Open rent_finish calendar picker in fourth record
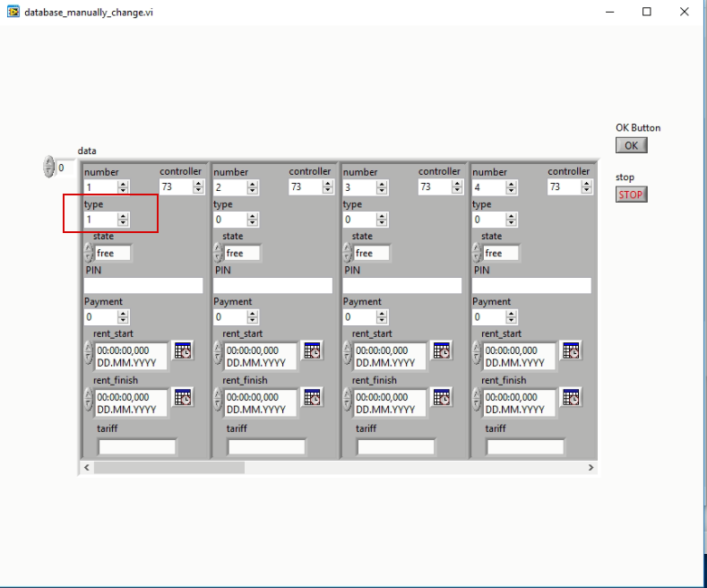The height and width of the screenshot is (588, 707). pyautogui.click(x=571, y=397)
